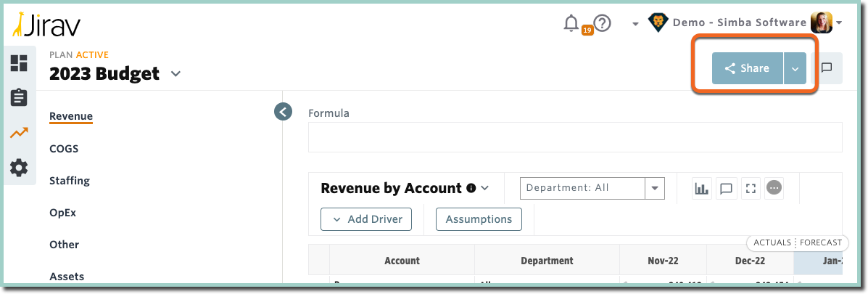Viewport: 868px width, 294px height.
Task: Show the bar chart view icon
Action: [701, 188]
